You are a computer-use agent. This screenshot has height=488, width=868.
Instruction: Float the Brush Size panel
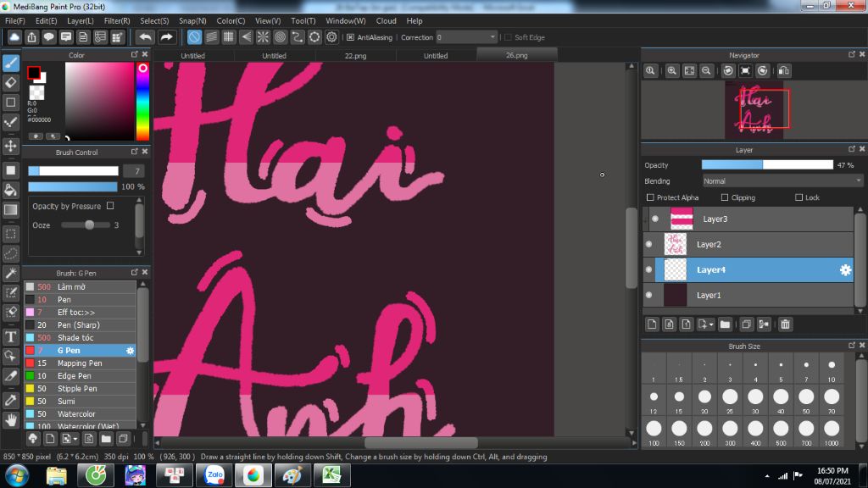tap(851, 346)
